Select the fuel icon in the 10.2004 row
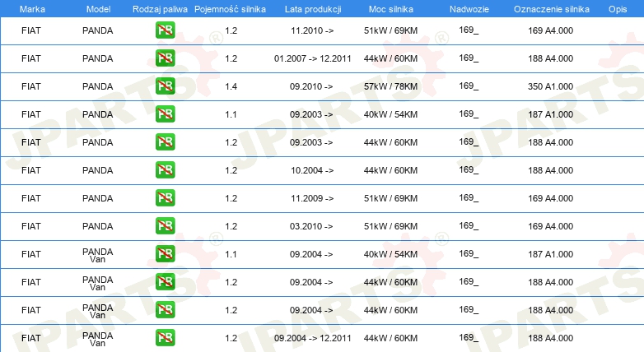The image size is (644, 352). [165, 170]
